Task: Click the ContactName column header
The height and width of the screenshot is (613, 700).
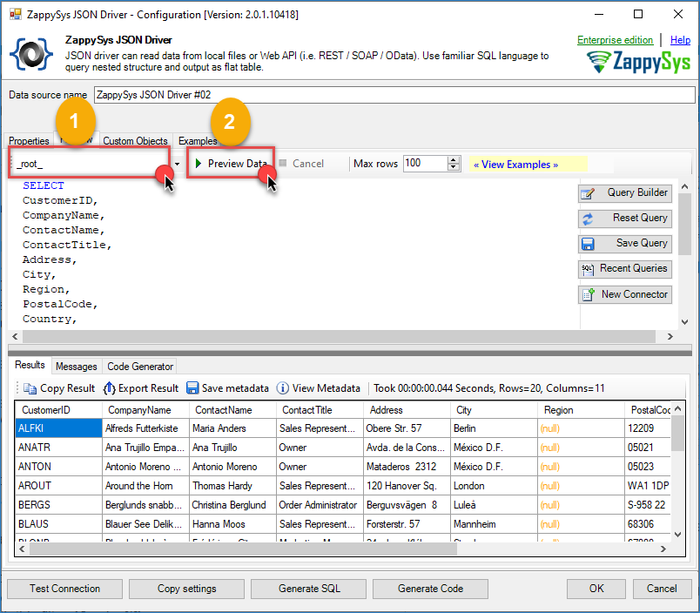Action: click(x=232, y=410)
